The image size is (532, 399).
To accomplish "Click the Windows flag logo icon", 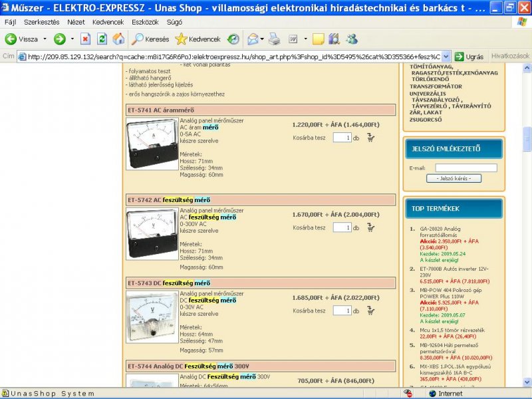I will (522, 22).
